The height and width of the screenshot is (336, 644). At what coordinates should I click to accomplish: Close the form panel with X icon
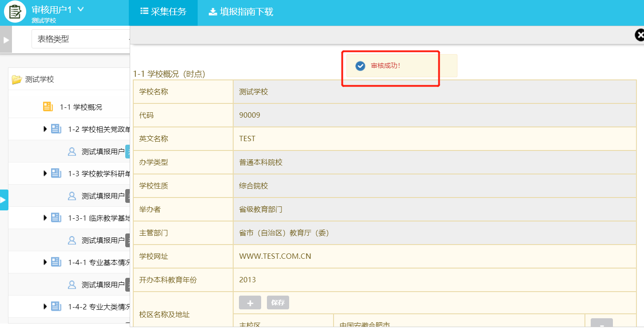click(x=639, y=36)
